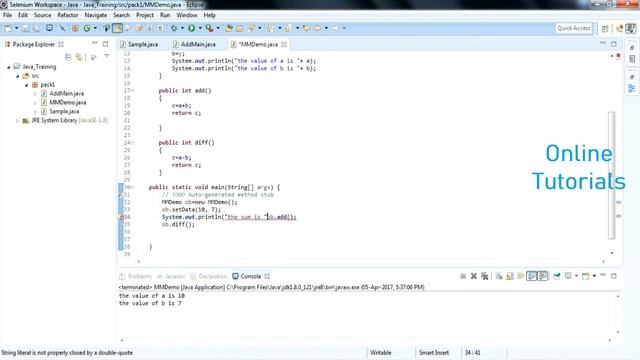Click the Pin Console icon
Screen dimensions: 640x360
click(x=557, y=276)
